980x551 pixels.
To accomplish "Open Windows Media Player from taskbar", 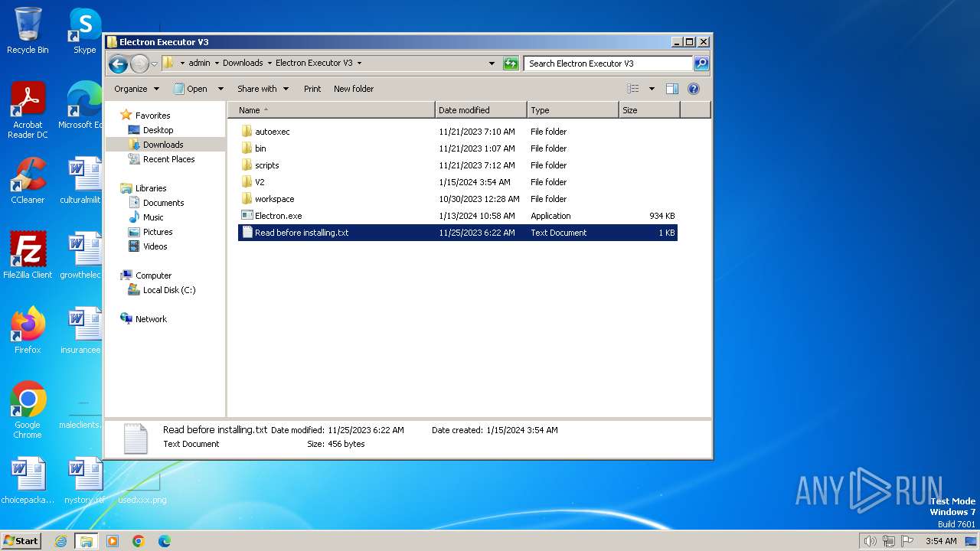I will pyautogui.click(x=113, y=541).
